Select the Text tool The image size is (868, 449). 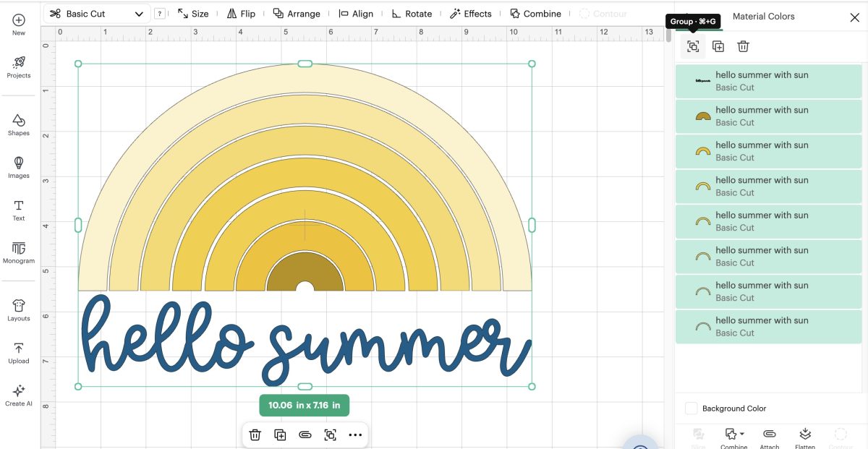(19, 210)
